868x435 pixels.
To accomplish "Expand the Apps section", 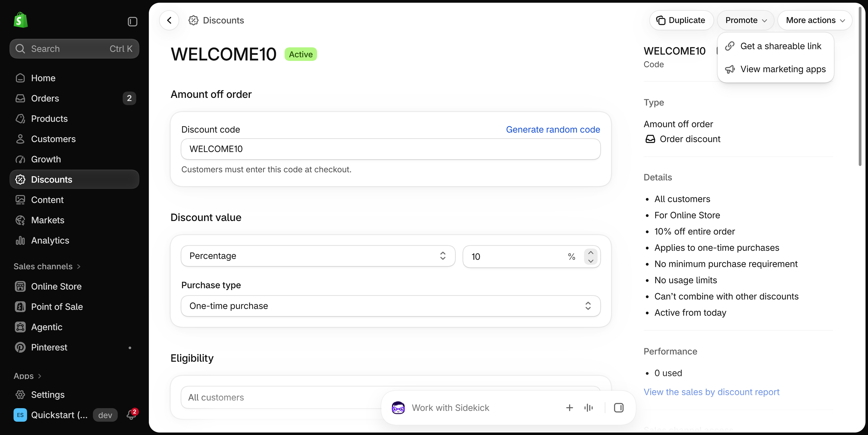I will 28,376.
